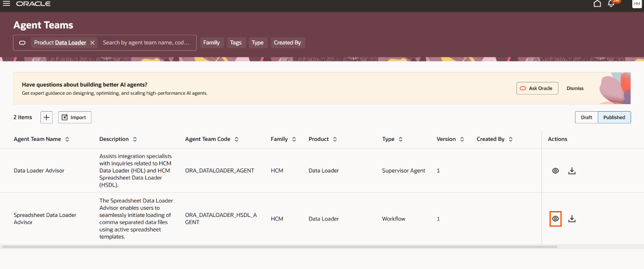Image resolution: width=644 pixels, height=269 pixels.
Task: Click the ORA_DATALOADER_AGENT code cell
Action: point(220,171)
